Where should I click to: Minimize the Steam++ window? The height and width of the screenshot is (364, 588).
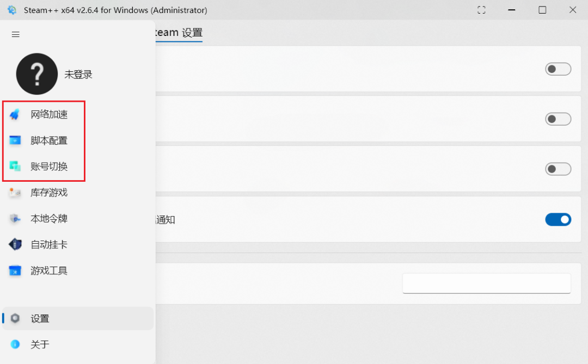pyautogui.click(x=511, y=10)
